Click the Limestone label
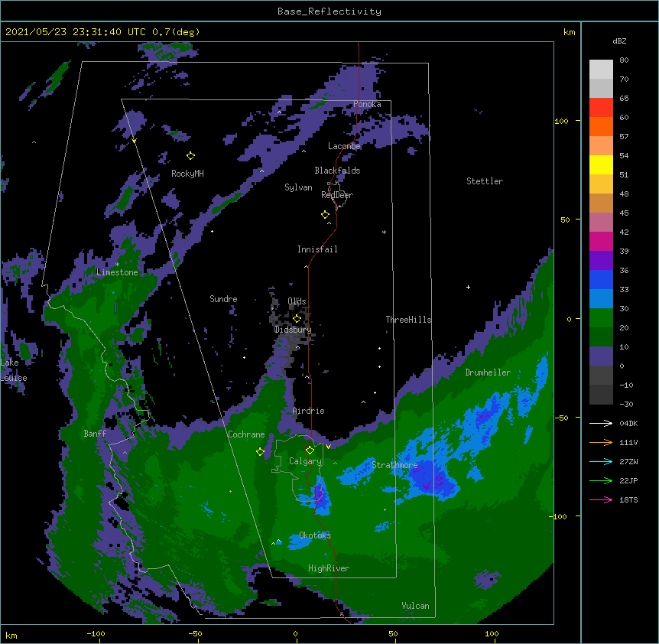This screenshot has height=644, width=659. 117,272
